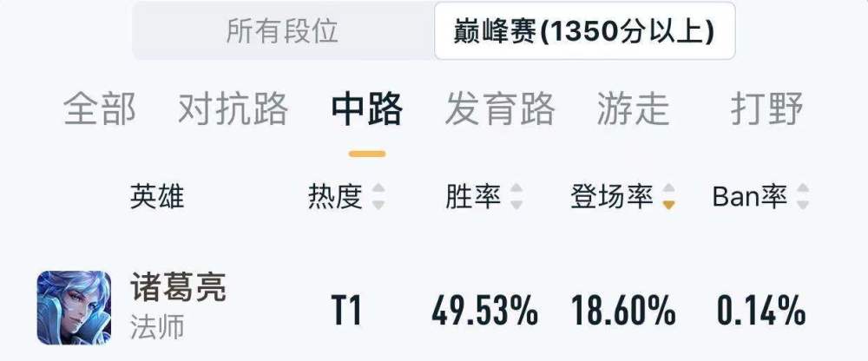Sort by Ban率 using arrow icon
The image size is (868, 361).
point(803,197)
